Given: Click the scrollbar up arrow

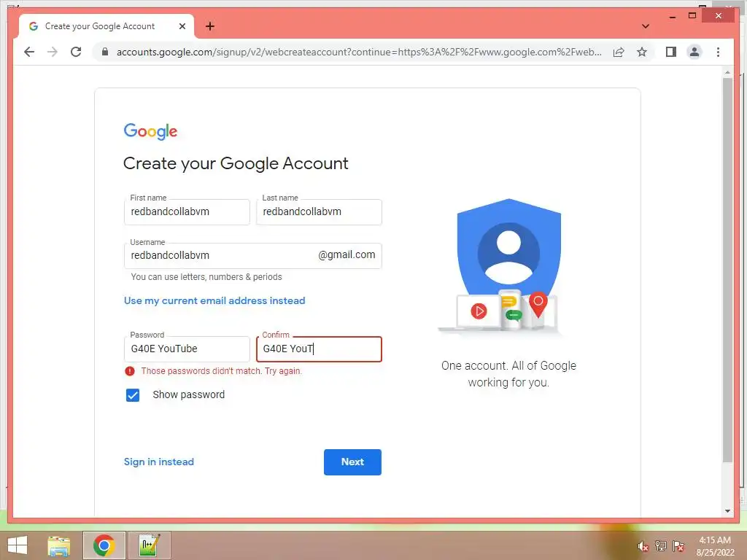Looking at the screenshot, I should pos(727,72).
